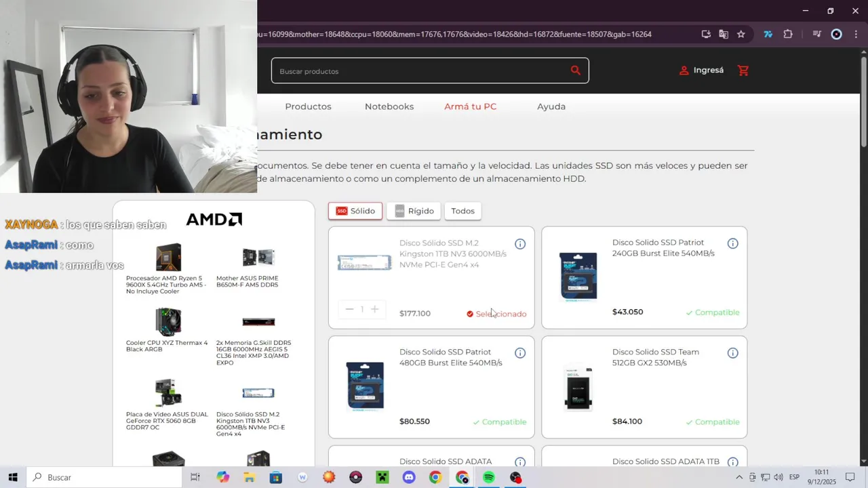Increase quantity of Kingston 1TB NV3

374,309
